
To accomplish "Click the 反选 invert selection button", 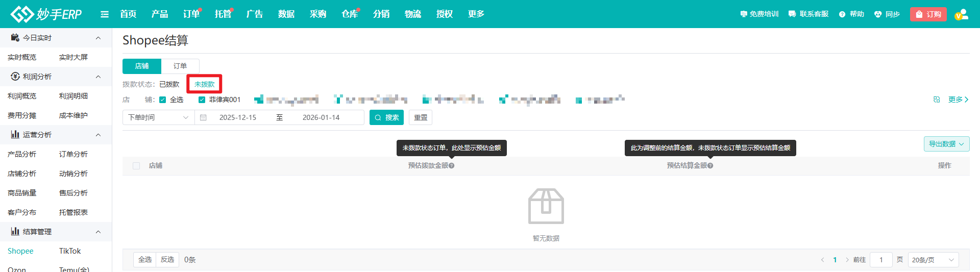I will click(167, 260).
